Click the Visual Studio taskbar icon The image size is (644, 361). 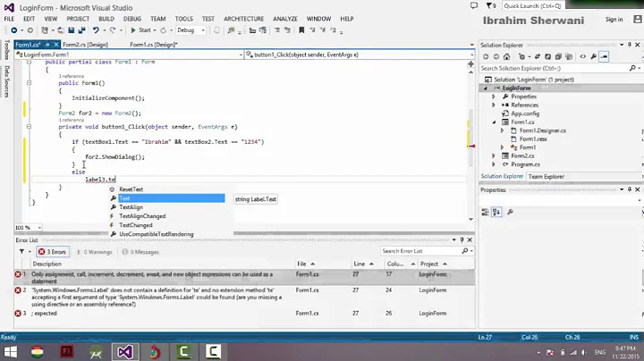125,352
